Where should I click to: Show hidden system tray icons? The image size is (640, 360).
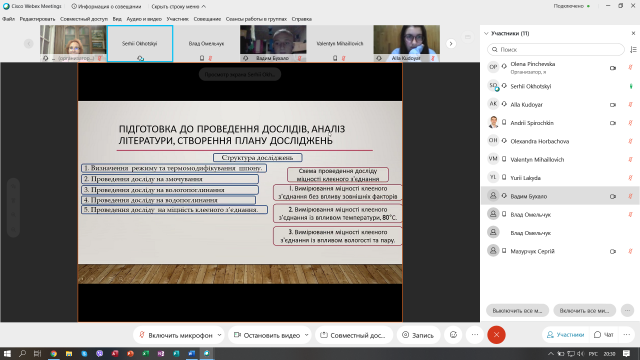pos(551,354)
